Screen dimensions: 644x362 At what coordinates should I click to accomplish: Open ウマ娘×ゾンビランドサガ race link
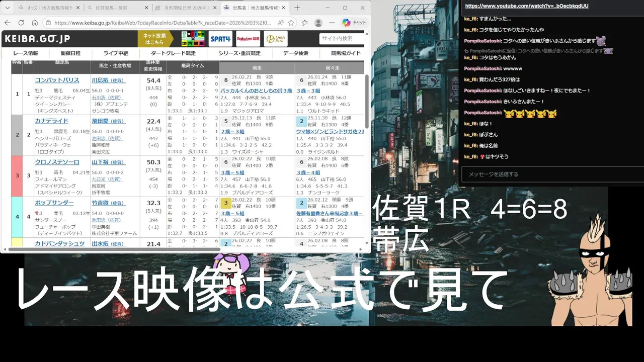pyautogui.click(x=330, y=132)
